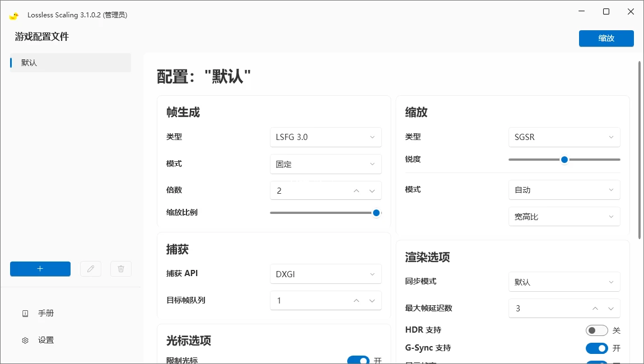
Task: Open the 固定 frame generation mode dropdown
Action: coord(326,164)
